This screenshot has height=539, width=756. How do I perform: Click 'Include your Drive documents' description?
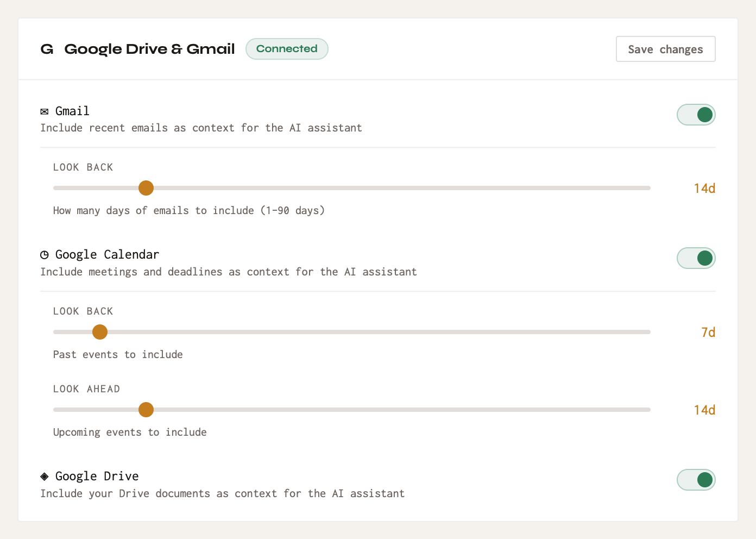pyautogui.click(x=223, y=493)
